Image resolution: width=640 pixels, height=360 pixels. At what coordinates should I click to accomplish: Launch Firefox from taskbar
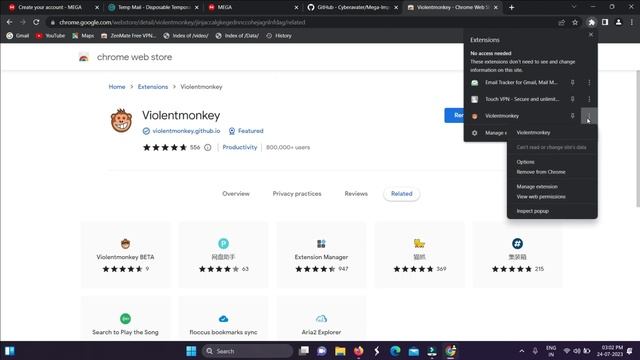[x=358, y=351]
